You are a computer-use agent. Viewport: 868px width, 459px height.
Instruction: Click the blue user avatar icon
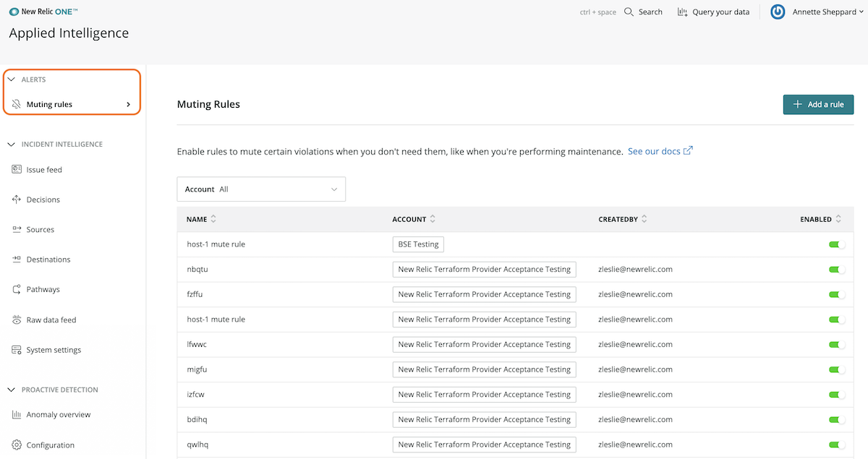[778, 12]
